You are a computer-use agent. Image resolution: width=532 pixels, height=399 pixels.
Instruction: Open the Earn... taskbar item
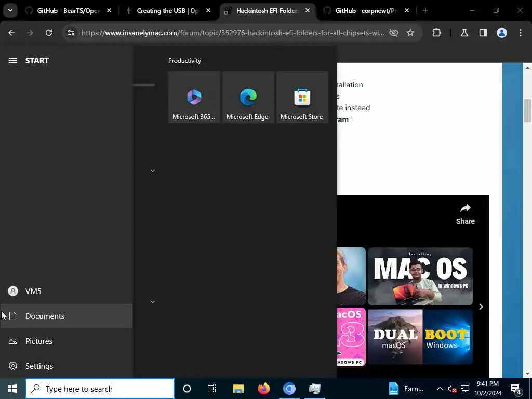[406, 389]
